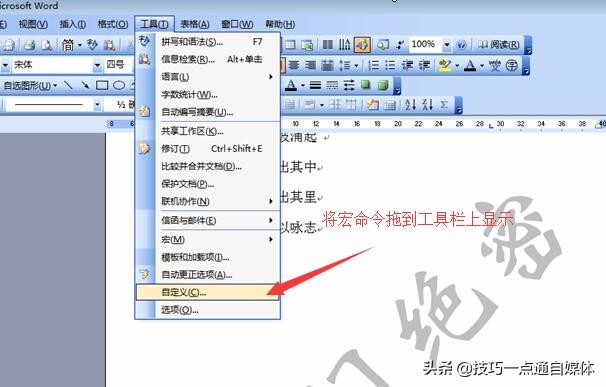Toggle Center alignment
Viewport: 606px width, 387px height.
294,65
